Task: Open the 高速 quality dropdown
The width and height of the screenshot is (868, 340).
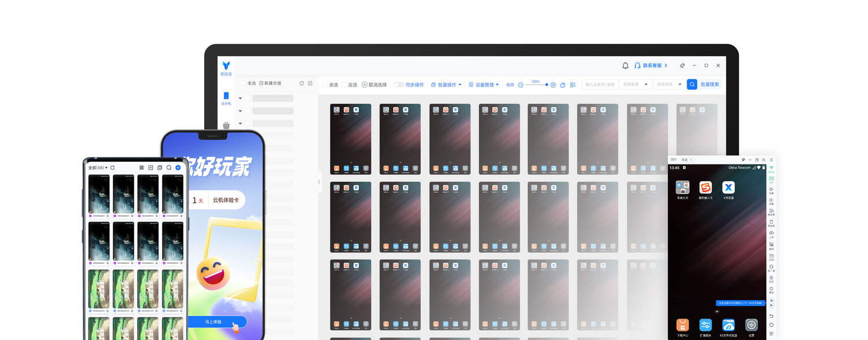Action: tap(687, 160)
